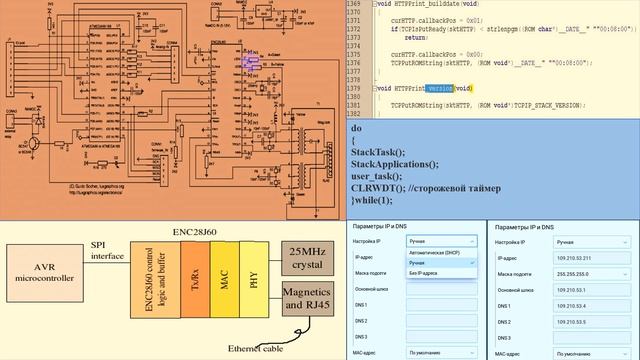The height and width of the screenshot is (360, 640).
Task: Click DNS 2 field showing 109.210.53.5
Action: pyautogui.click(x=592, y=322)
